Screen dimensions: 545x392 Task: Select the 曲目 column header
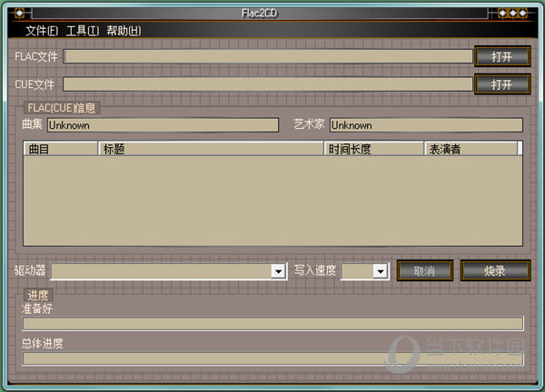pyautogui.click(x=61, y=149)
